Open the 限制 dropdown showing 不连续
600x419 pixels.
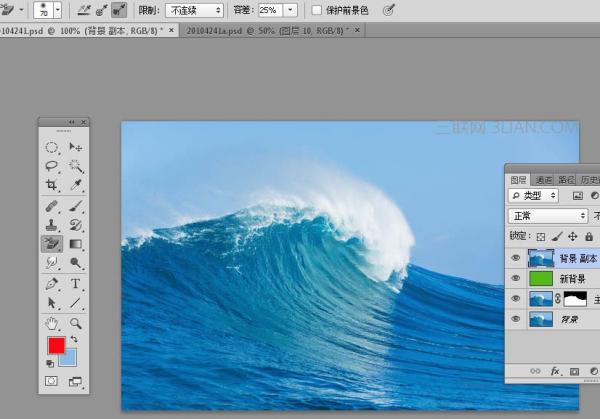point(194,10)
